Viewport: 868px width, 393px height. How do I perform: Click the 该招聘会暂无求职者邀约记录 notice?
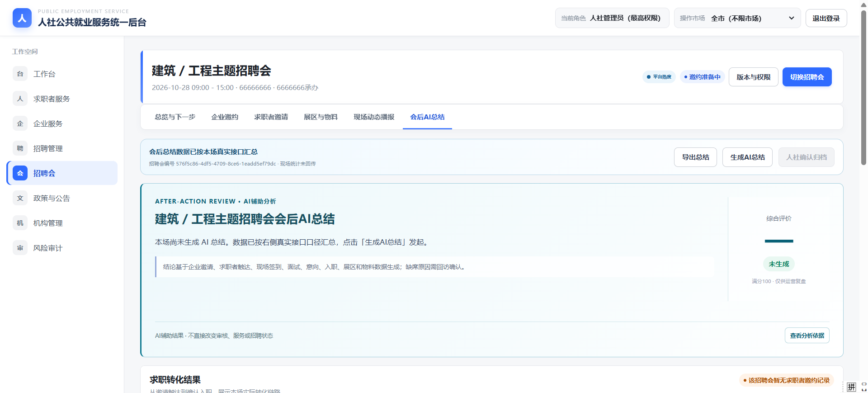point(786,380)
